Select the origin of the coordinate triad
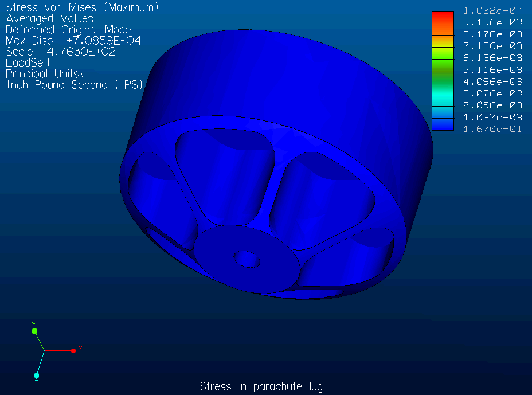Viewport: 532px width, 395px height. (x=45, y=350)
